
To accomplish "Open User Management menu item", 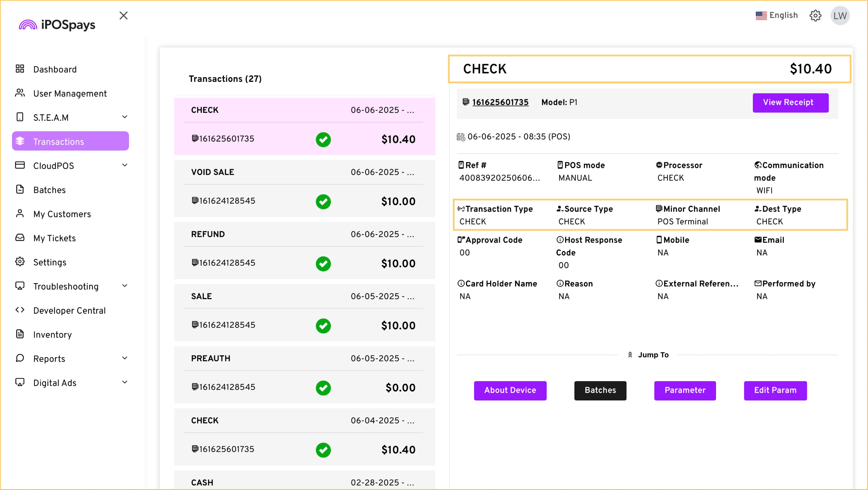I will tap(70, 93).
